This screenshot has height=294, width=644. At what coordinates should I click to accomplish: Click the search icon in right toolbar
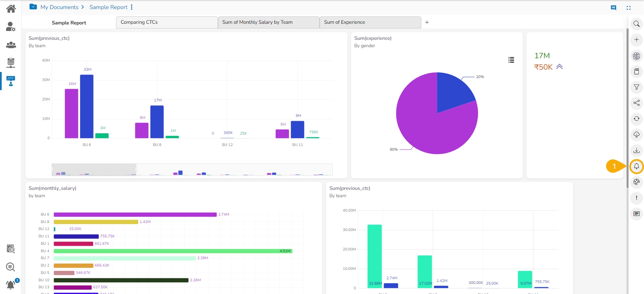tap(636, 24)
